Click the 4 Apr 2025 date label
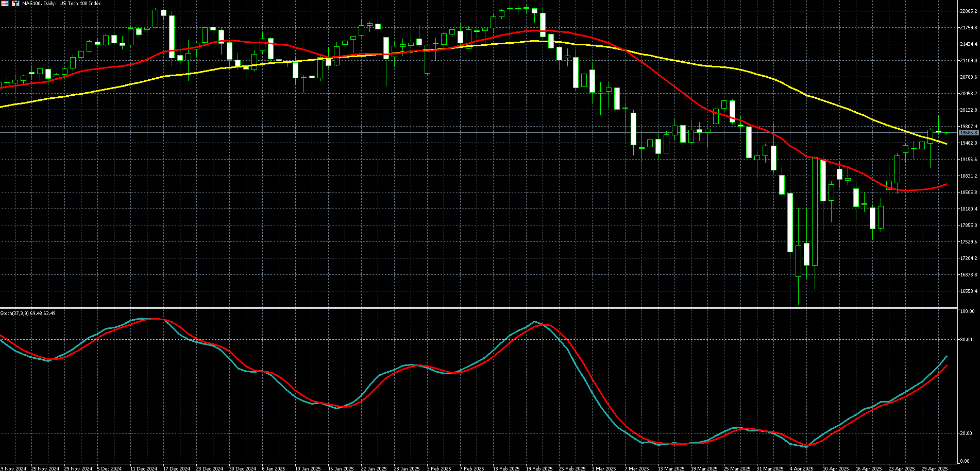The height and width of the screenshot is (471, 980). tap(802, 468)
